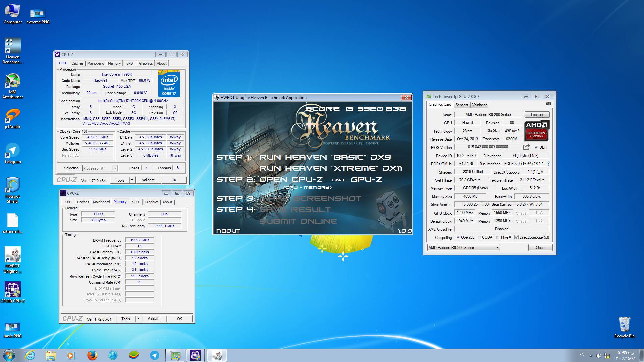The image size is (644, 362).
Task: Click GPU-Z link in HWBOT step 2
Action: coord(366,180)
